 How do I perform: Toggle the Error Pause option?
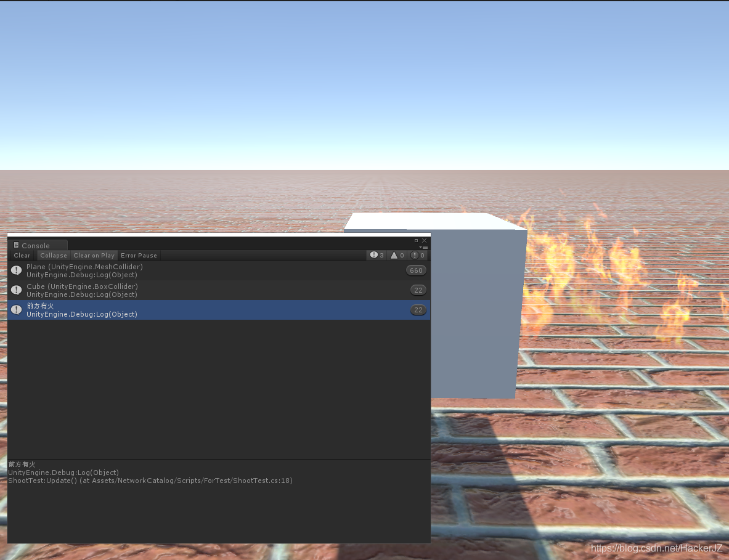tap(139, 256)
